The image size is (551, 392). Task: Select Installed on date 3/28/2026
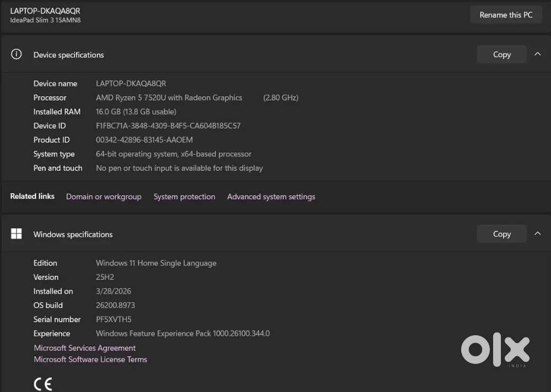pyautogui.click(x=113, y=291)
